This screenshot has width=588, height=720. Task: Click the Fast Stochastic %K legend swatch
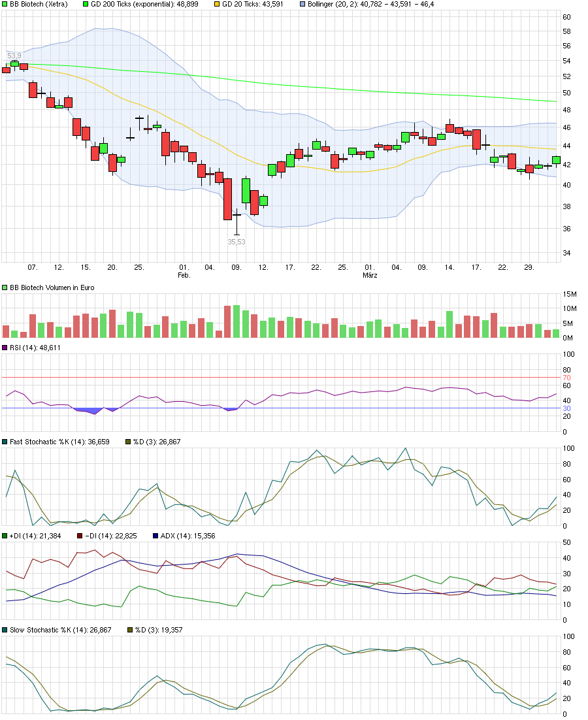(x=5, y=442)
